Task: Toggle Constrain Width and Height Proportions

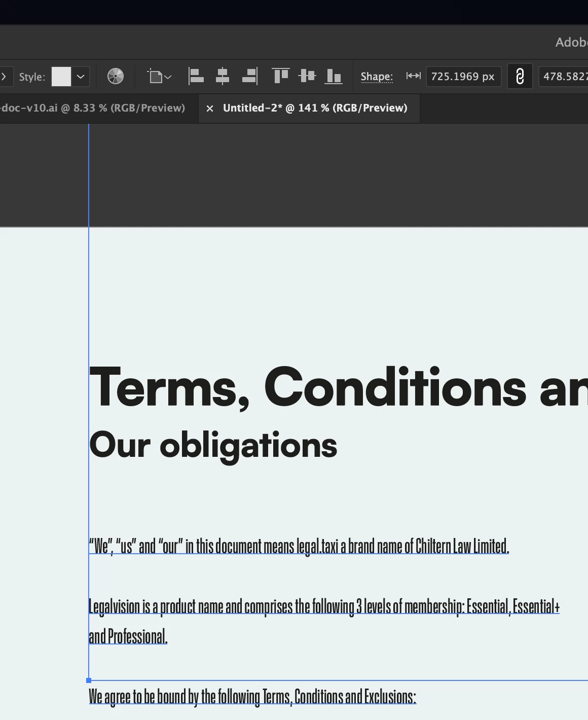Action: (x=520, y=77)
